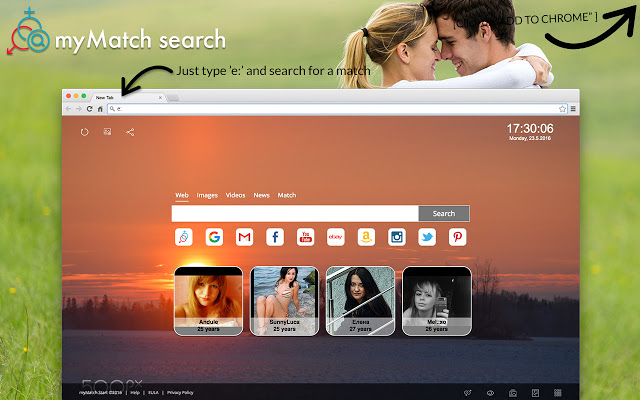The width and height of the screenshot is (641, 401).
Task: Focus the browser address bar
Action: click(338, 109)
